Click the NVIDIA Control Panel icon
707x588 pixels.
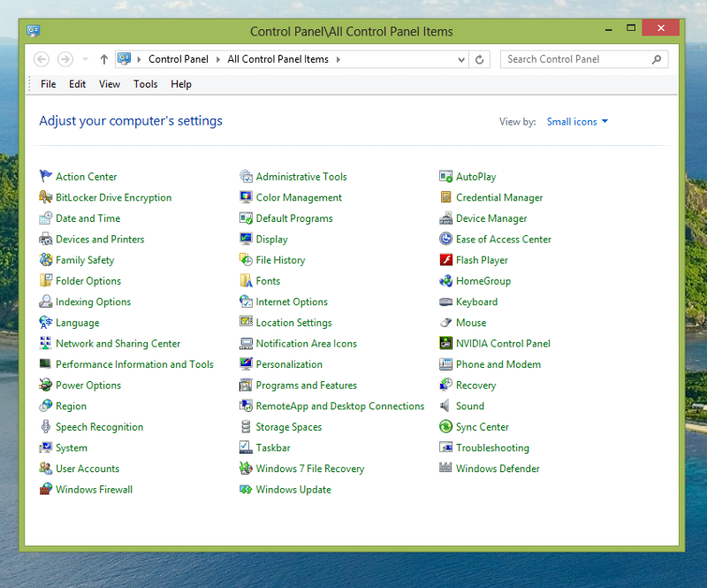click(445, 343)
